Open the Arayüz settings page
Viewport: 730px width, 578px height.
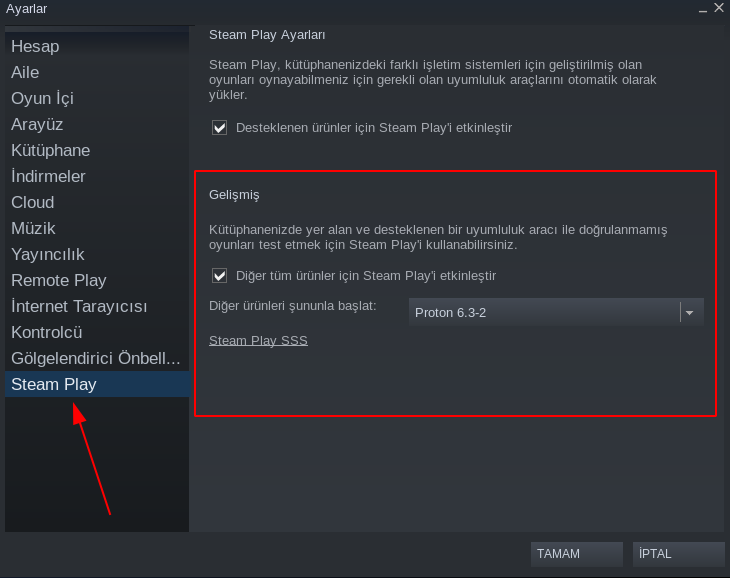(37, 125)
